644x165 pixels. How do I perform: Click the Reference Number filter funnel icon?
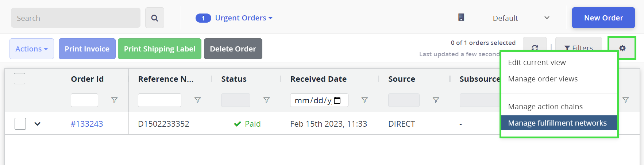click(x=197, y=100)
